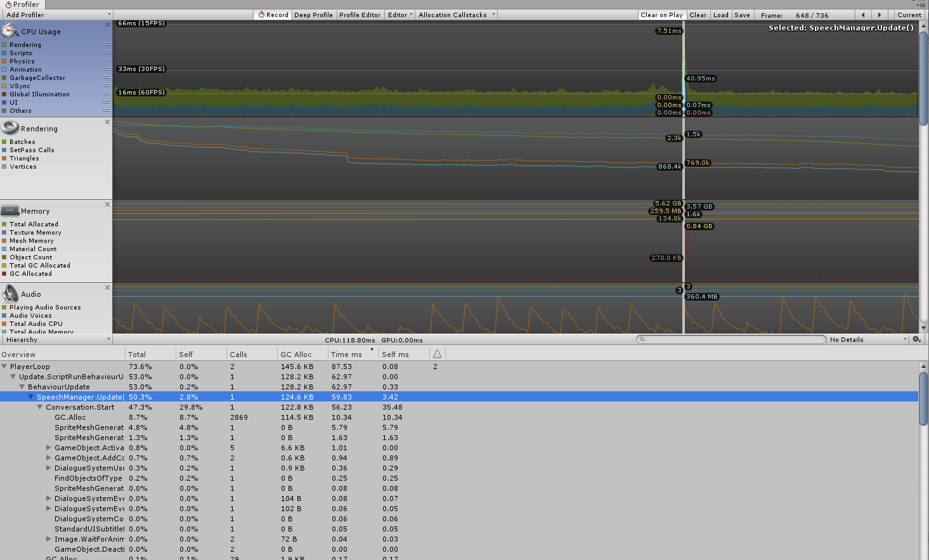Screen dimensions: 929x560
Task: Click the Batches color swatch
Action: click(4, 142)
